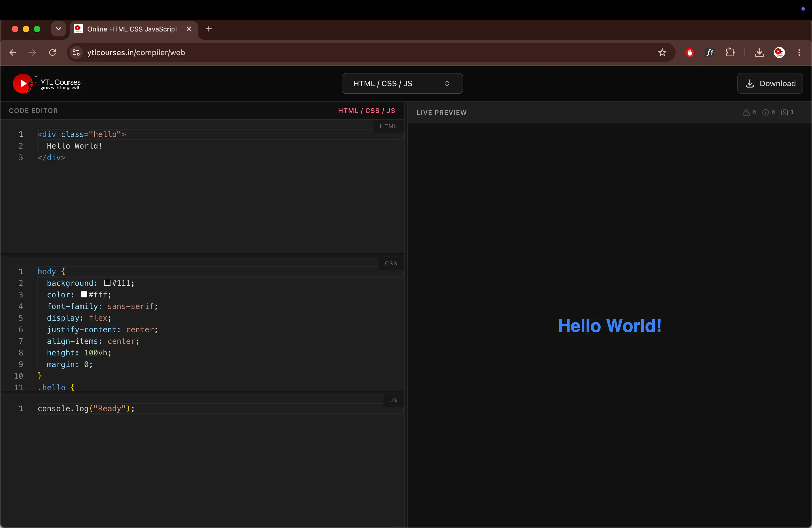Open browser downloads tray icon
Viewport: 812px width, 528px height.
click(759, 52)
